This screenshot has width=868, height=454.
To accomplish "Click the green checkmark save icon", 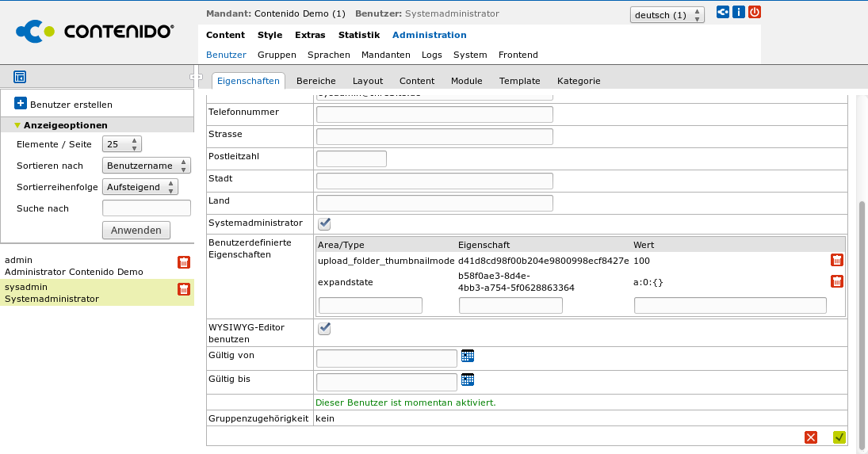I will pyautogui.click(x=839, y=437).
